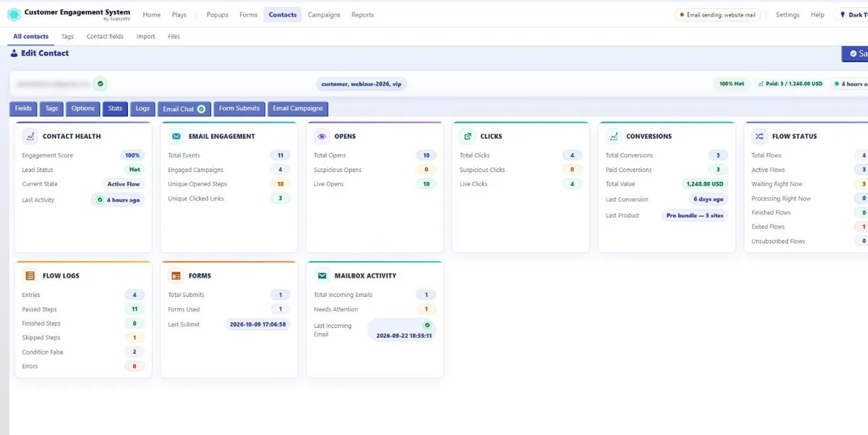Viewport: 868px width, 435px height.
Task: Click the Engagement Score 100% value
Action: coord(132,155)
